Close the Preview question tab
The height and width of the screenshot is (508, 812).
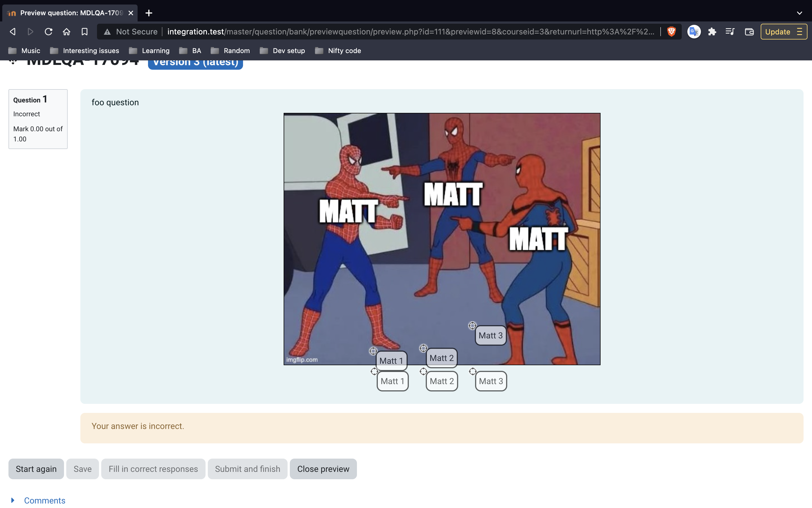pyautogui.click(x=131, y=13)
